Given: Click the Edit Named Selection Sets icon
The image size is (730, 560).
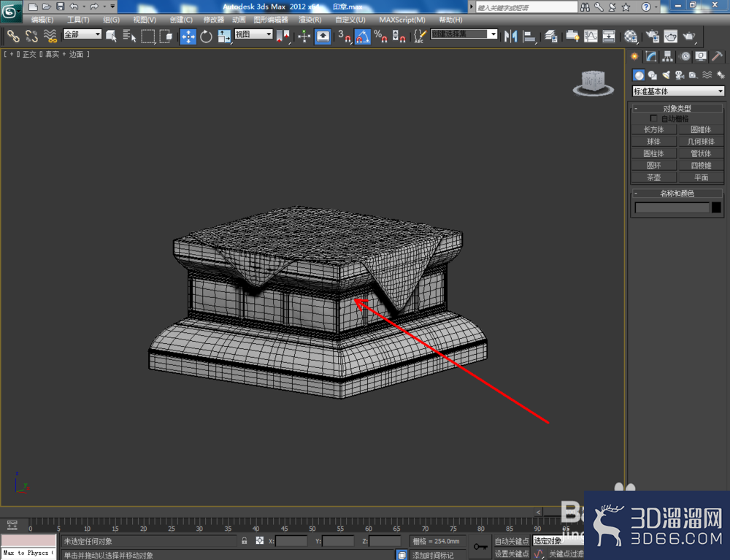Looking at the screenshot, I should coord(420,37).
